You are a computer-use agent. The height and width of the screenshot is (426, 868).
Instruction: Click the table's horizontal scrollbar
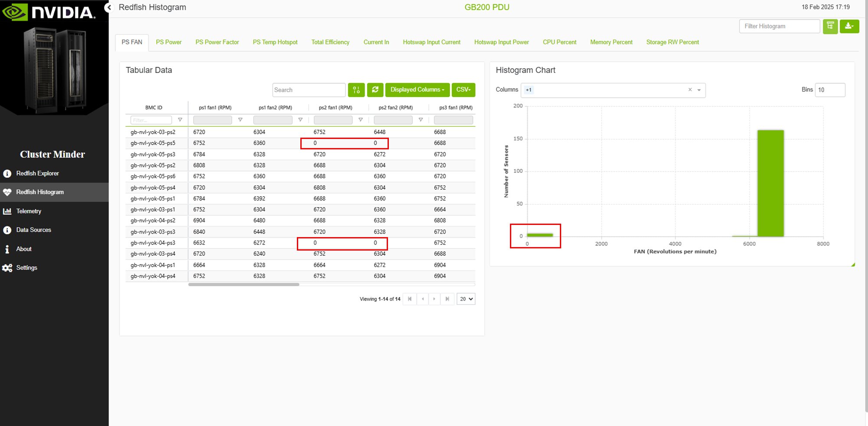click(244, 285)
